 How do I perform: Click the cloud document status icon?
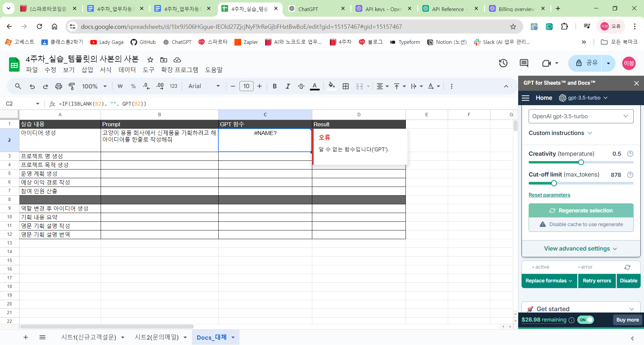tap(177, 60)
